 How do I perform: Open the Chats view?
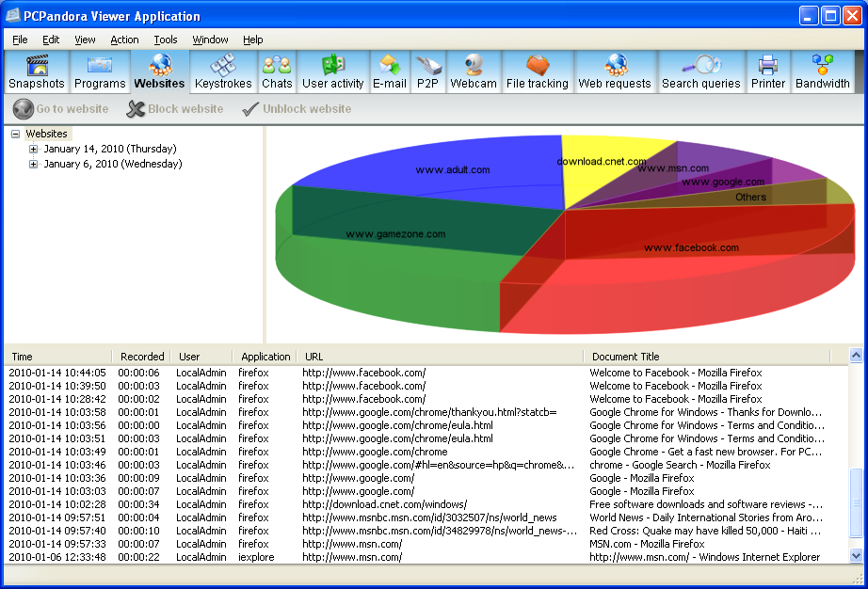coord(277,72)
